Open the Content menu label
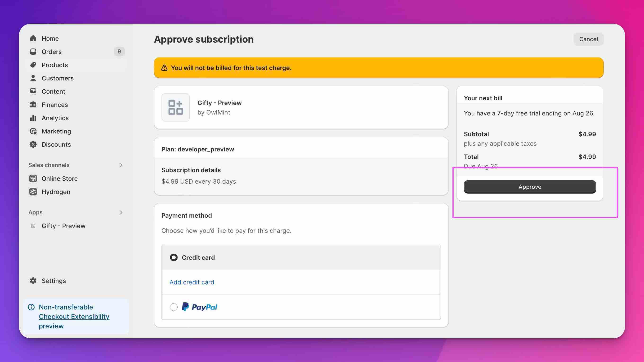The height and width of the screenshot is (362, 644). (x=53, y=91)
